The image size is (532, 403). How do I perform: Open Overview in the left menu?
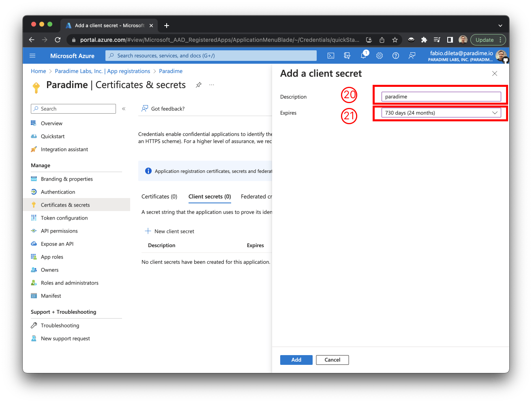51,123
